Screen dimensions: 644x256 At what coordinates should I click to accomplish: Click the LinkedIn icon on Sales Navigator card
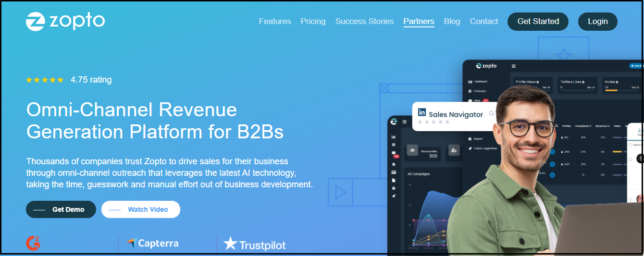(422, 112)
